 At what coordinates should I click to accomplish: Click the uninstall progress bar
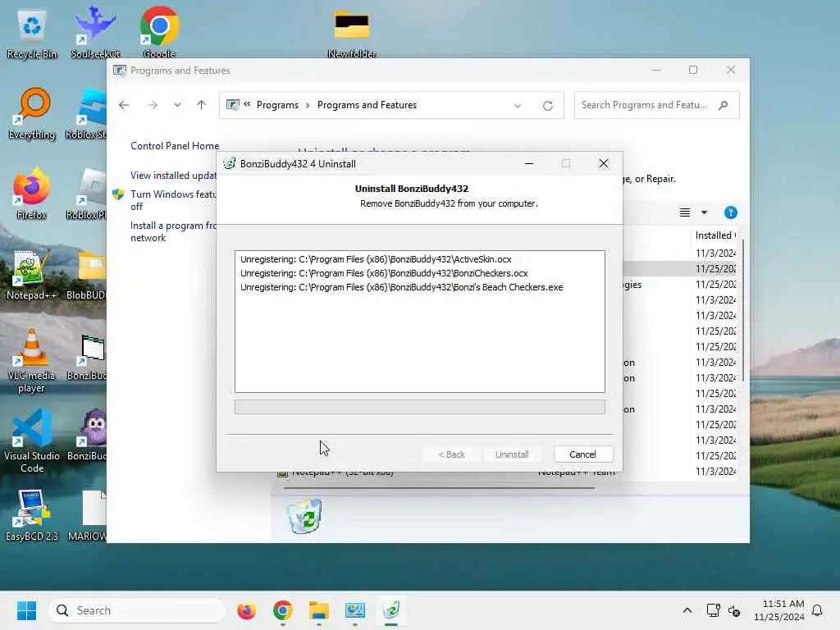419,407
